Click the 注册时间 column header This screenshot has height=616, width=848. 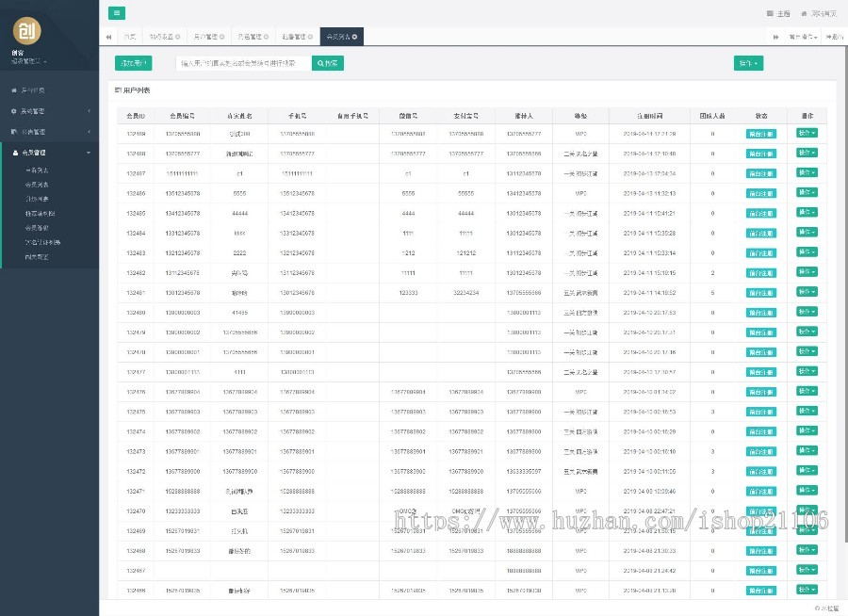pos(649,116)
